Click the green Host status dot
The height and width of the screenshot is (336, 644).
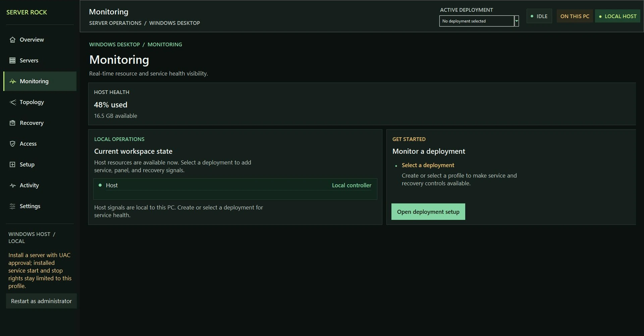tap(100, 185)
